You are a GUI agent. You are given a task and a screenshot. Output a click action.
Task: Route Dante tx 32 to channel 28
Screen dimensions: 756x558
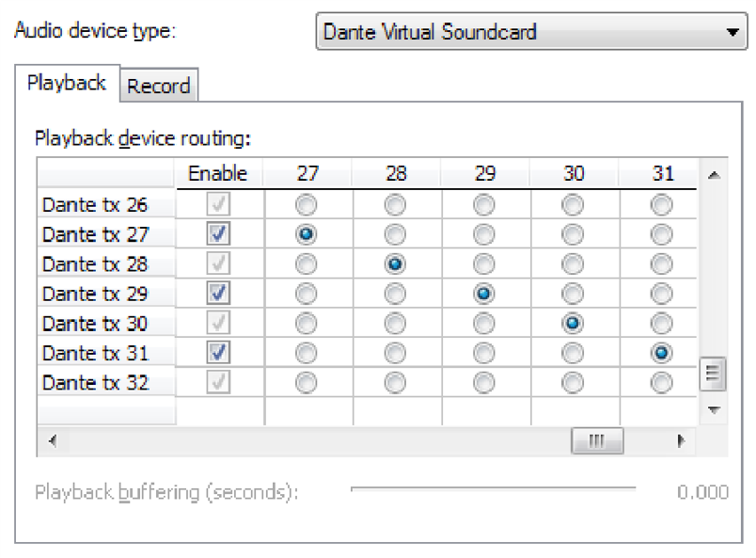pos(395,383)
